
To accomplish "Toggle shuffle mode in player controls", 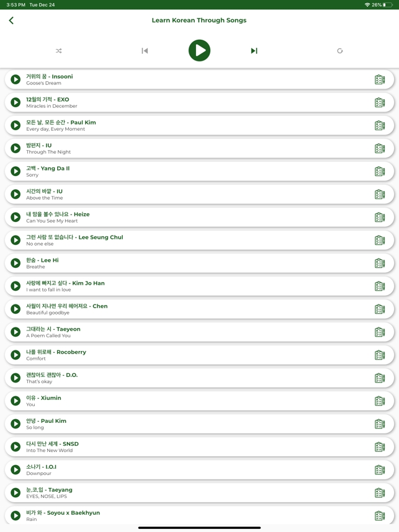I will (x=58, y=51).
